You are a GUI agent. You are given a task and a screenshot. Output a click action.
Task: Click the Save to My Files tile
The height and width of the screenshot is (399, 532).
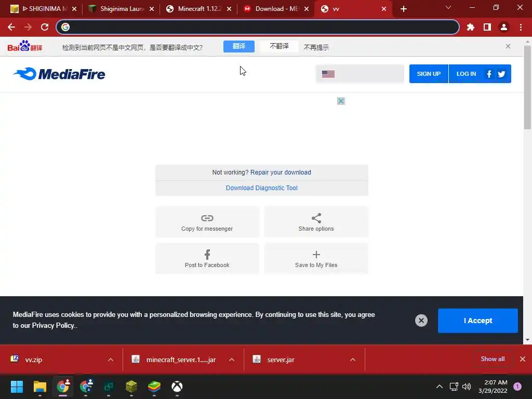point(316,259)
